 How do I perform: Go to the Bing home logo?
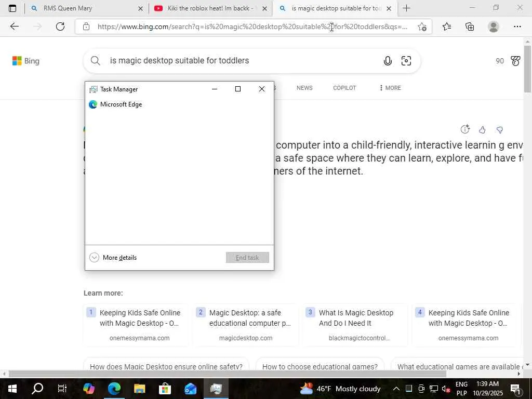click(x=26, y=61)
